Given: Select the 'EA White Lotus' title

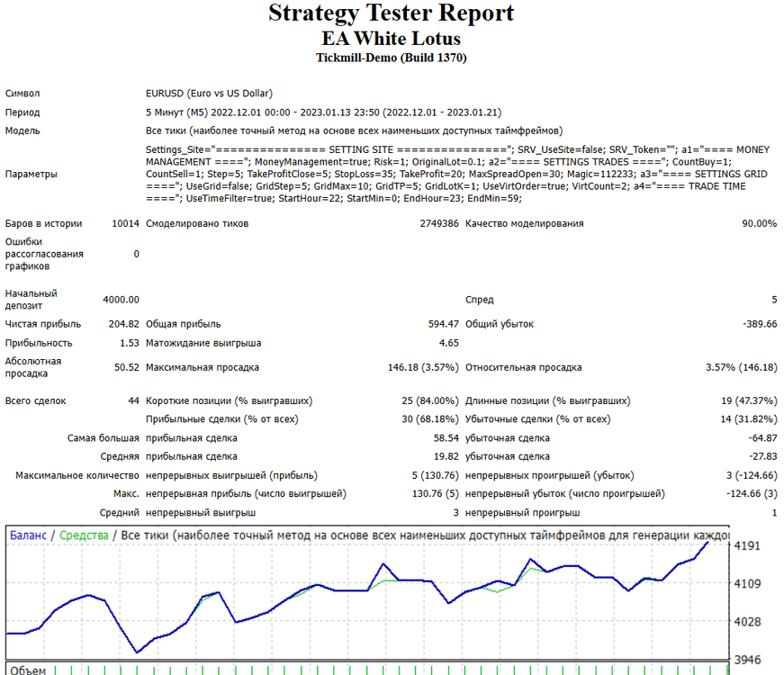Looking at the screenshot, I should (x=391, y=39).
